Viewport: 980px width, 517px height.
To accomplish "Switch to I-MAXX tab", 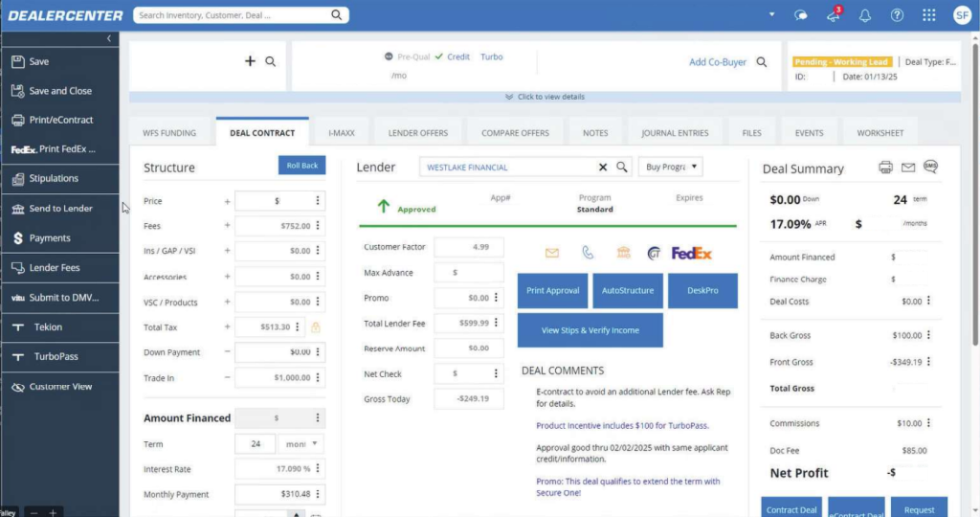I will coord(342,133).
